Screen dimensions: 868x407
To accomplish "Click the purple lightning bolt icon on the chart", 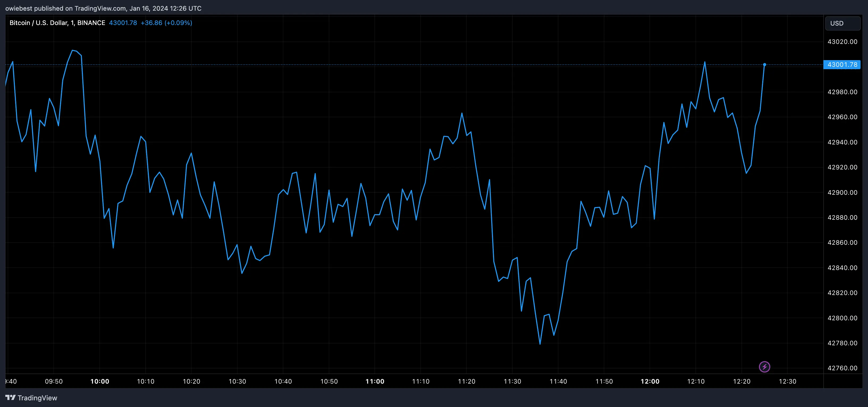I will pyautogui.click(x=765, y=367).
